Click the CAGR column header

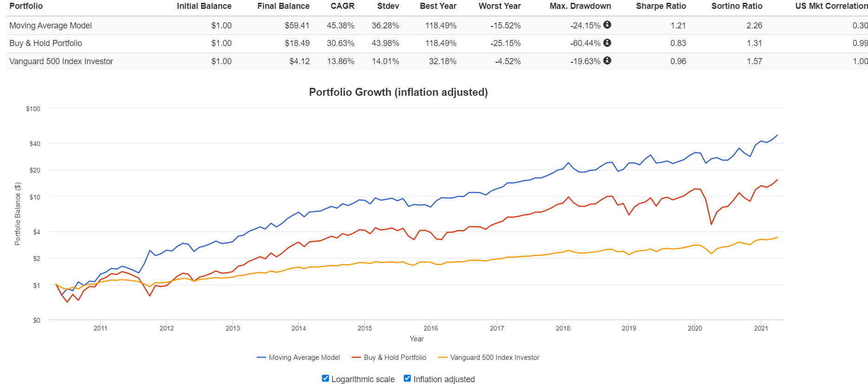coord(342,6)
